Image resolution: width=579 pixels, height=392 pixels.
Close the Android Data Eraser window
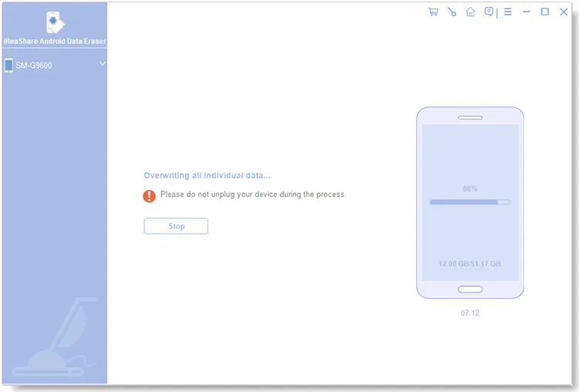point(564,12)
